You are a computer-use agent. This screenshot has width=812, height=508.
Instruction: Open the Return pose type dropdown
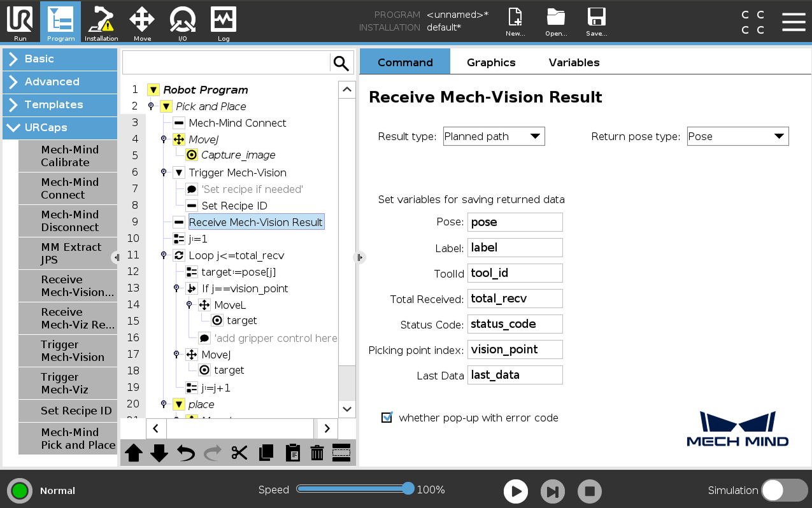pyautogui.click(x=737, y=136)
